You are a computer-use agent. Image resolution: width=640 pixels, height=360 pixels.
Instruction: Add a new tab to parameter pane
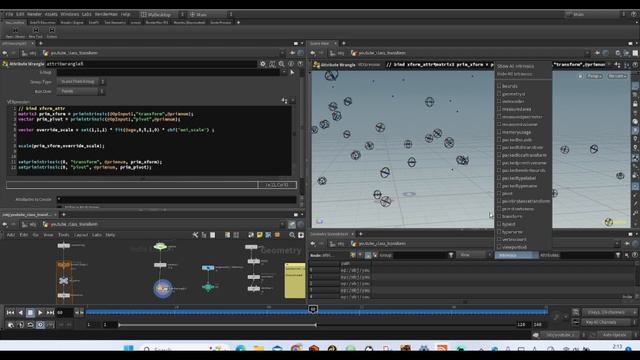coord(41,43)
